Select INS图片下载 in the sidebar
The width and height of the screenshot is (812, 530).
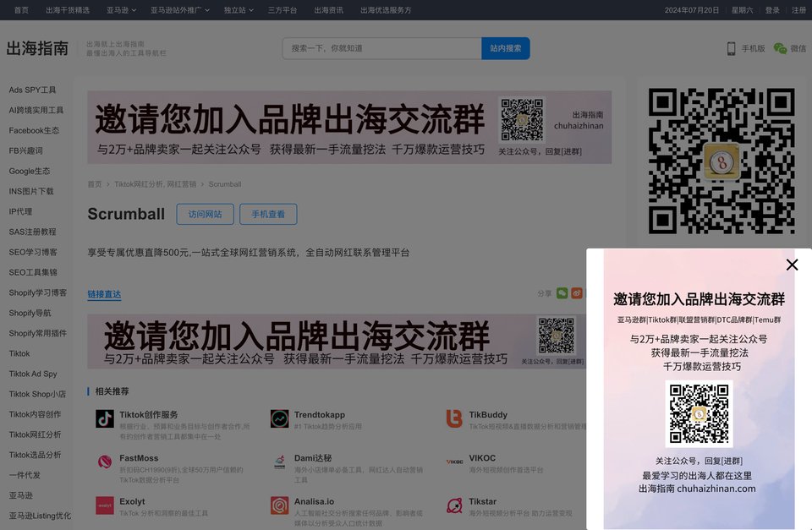pyautogui.click(x=31, y=191)
